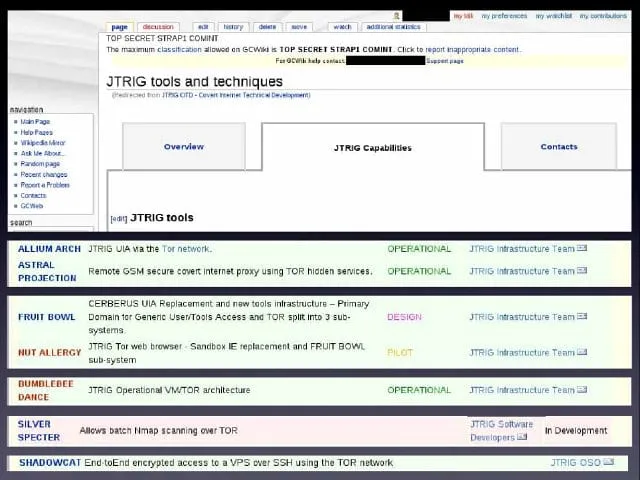Click the user icon beside the redacted username
Viewport: 640px width, 480px height.
pyautogui.click(x=396, y=16)
